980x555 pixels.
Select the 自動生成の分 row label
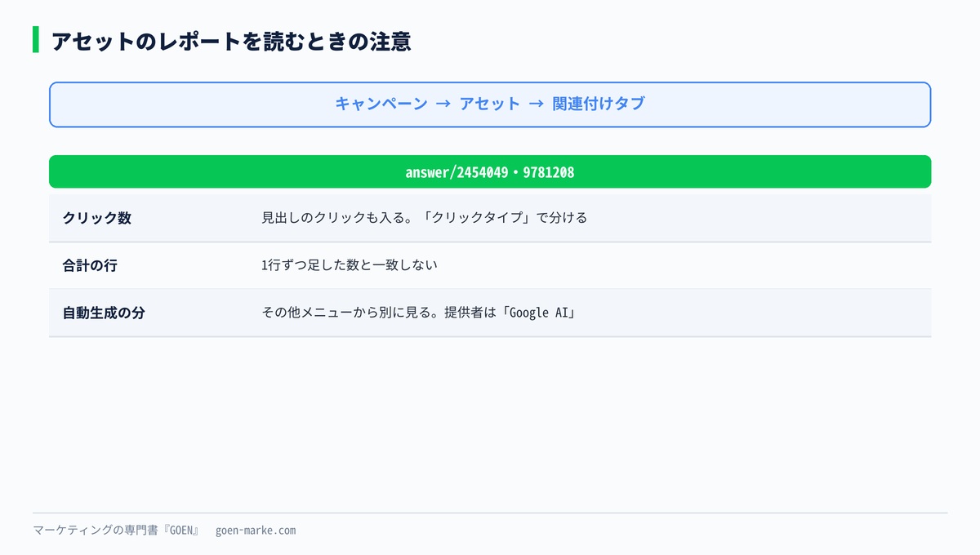(104, 313)
